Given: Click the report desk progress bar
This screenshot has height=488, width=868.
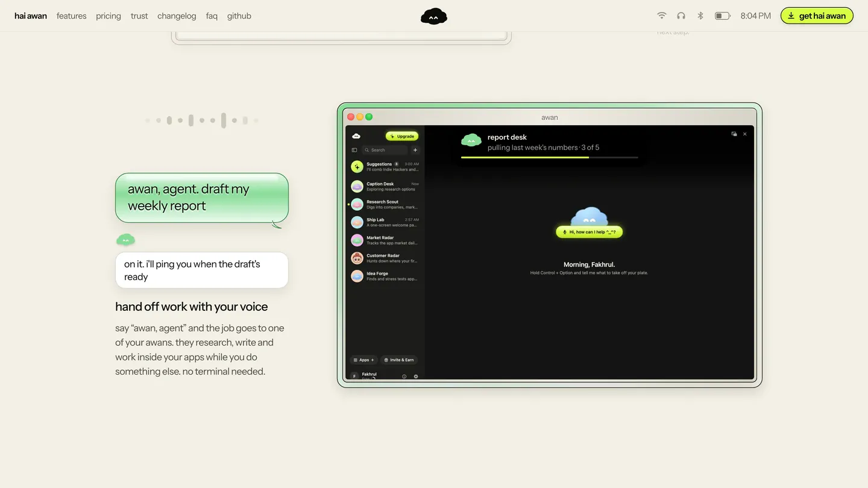Looking at the screenshot, I should [x=549, y=157].
